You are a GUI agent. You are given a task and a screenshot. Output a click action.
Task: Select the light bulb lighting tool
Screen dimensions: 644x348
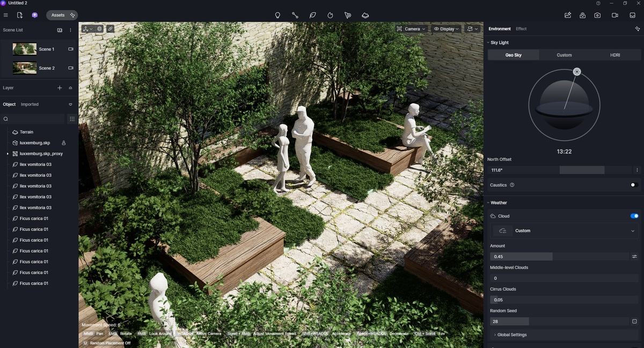tap(277, 15)
